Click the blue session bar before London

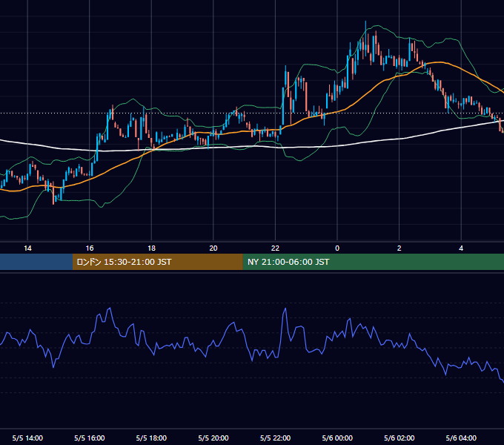click(36, 262)
